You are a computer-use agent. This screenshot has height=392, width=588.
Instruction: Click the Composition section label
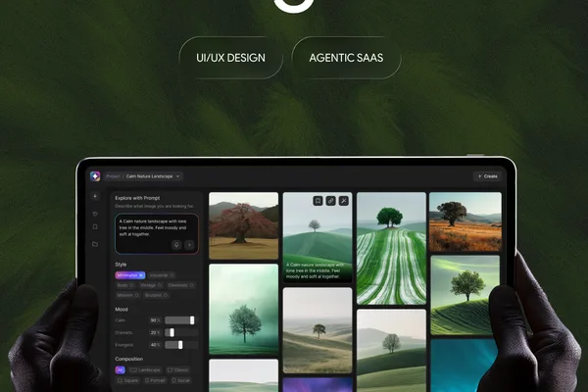[x=129, y=359]
